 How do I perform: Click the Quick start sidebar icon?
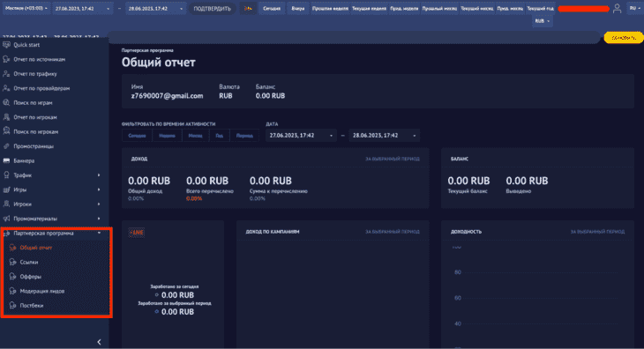click(x=6, y=45)
